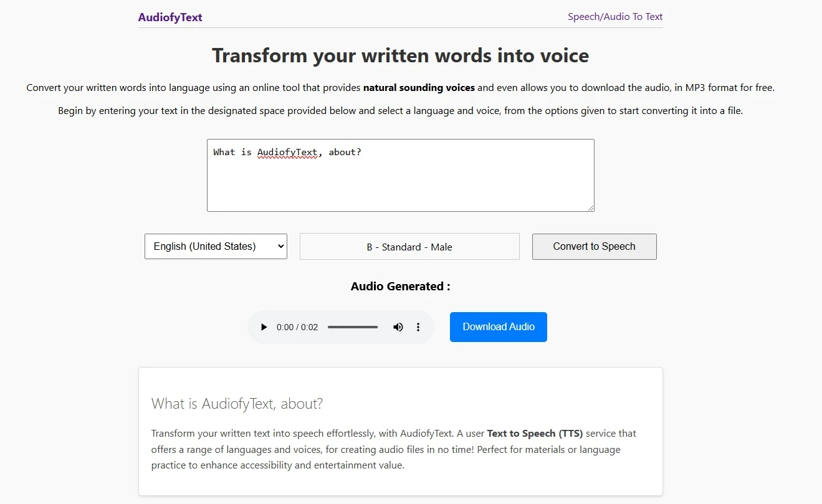
Task: Open the voice selector showing B - Standard - Male
Action: [x=409, y=246]
